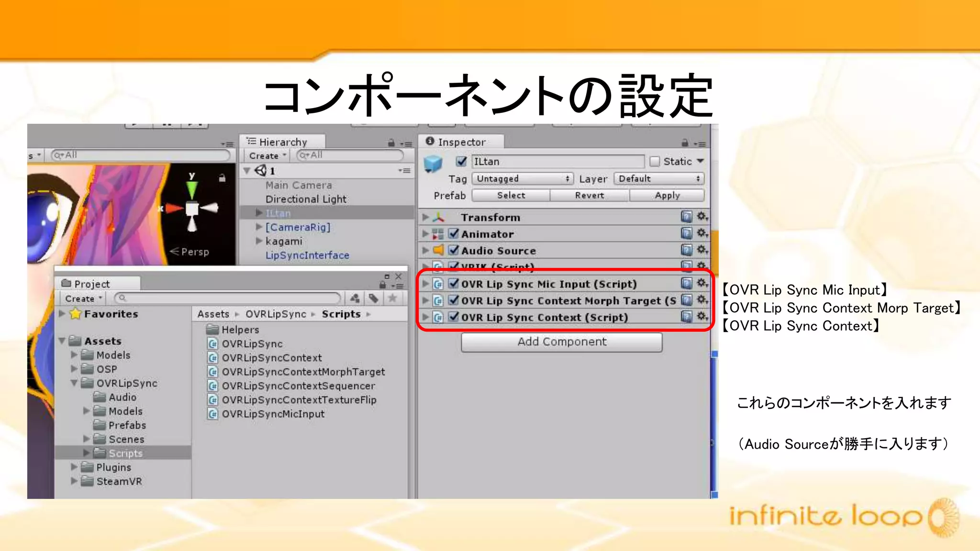Toggle the ILtan object active checkbox
980x551 pixels.
click(461, 161)
